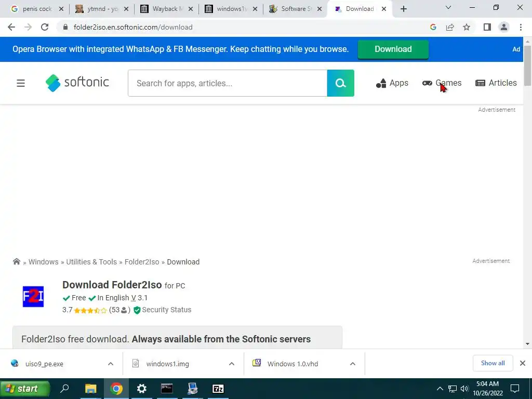
Task: Open the taskbar computer-monitor app icon
Action: (192, 389)
